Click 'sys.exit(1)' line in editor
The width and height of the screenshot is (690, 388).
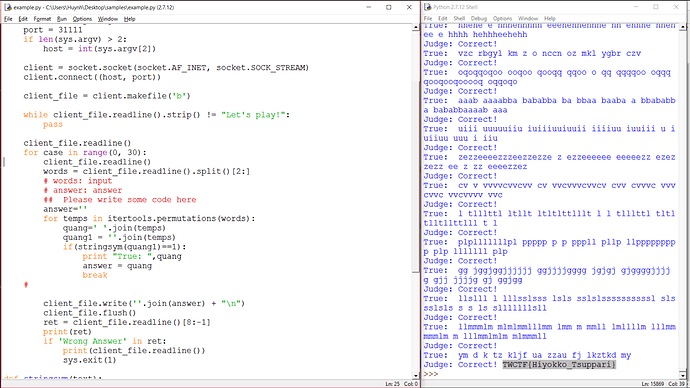[89, 360]
